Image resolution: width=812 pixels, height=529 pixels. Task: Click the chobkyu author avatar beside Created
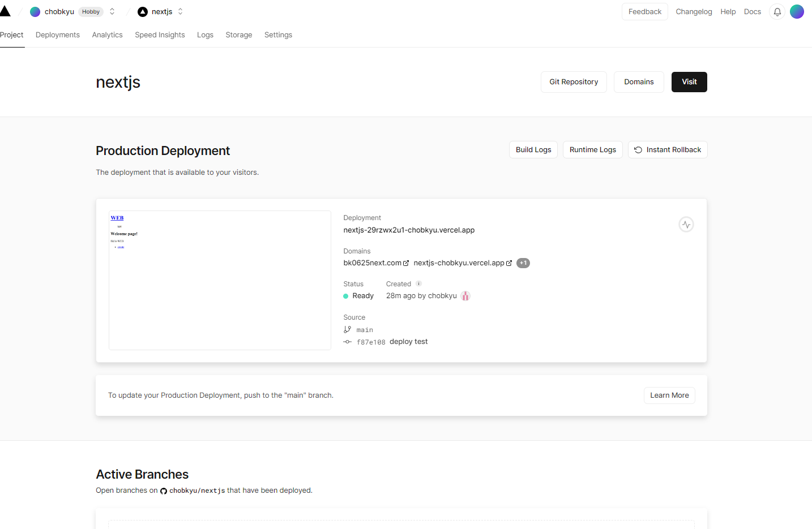(465, 296)
